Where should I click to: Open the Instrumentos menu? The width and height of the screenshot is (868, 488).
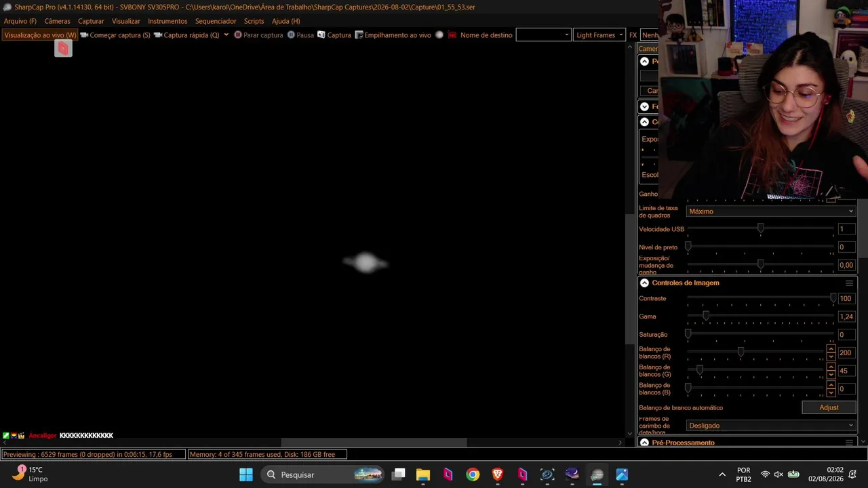tap(167, 21)
